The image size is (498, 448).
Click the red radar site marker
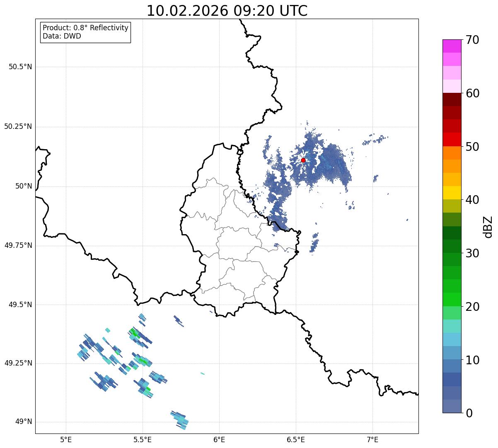(x=303, y=160)
